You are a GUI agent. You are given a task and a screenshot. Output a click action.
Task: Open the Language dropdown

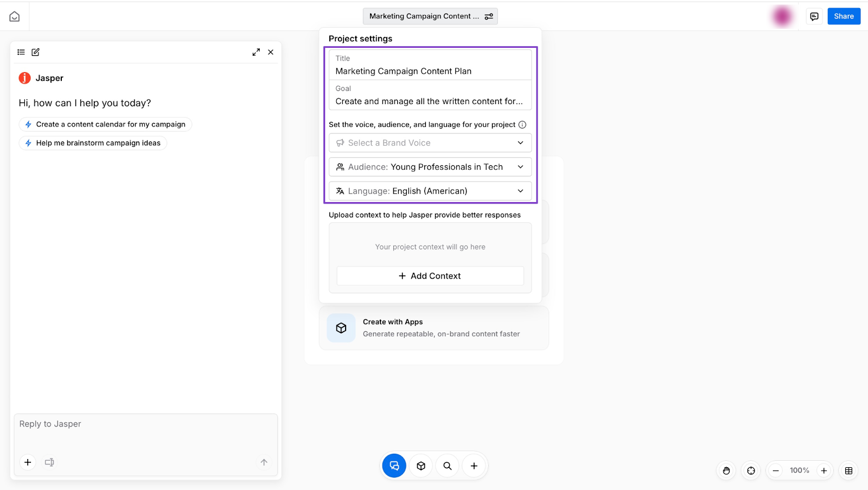point(430,191)
